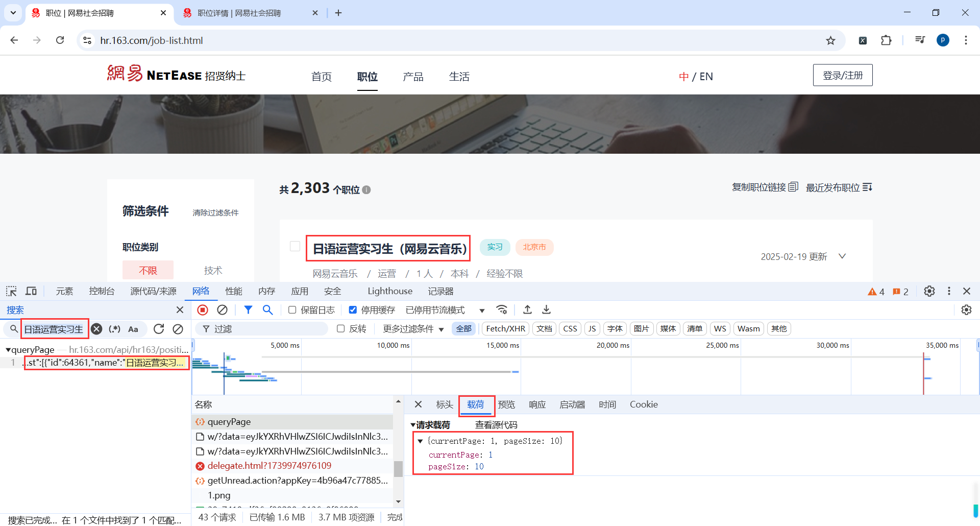This screenshot has height=526, width=980.
Task: Toggle match case Aa in search
Action: 133,329
